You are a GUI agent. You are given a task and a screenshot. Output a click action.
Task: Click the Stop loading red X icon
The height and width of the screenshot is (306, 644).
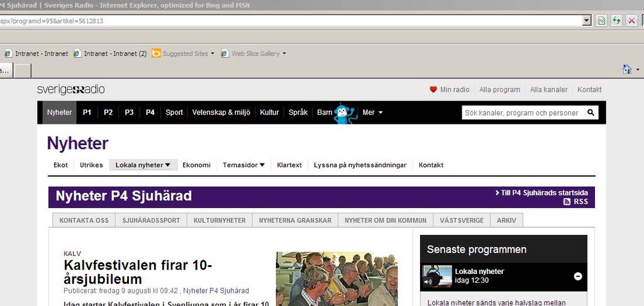point(631,21)
